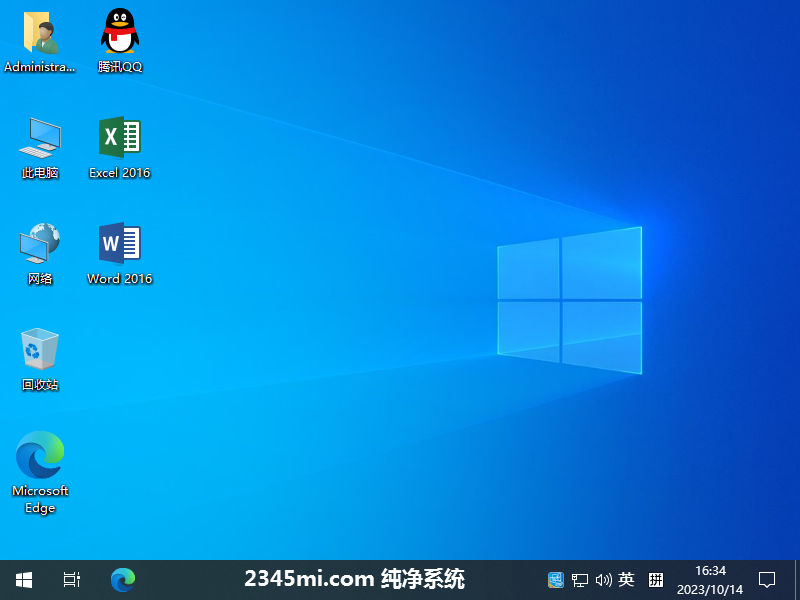Viewport: 800px width, 600px height.
Task: Toggle the 拼 pinyin input mode
Action: coord(656,580)
